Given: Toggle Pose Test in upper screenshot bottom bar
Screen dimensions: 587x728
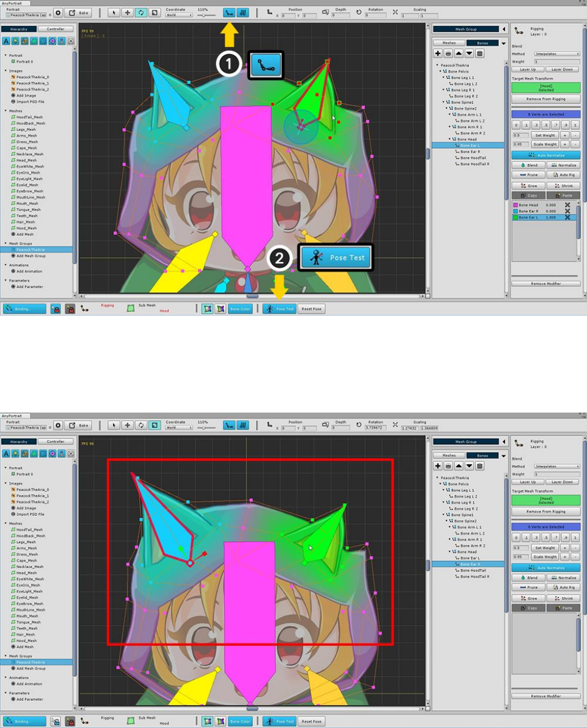Looking at the screenshot, I should (x=279, y=309).
